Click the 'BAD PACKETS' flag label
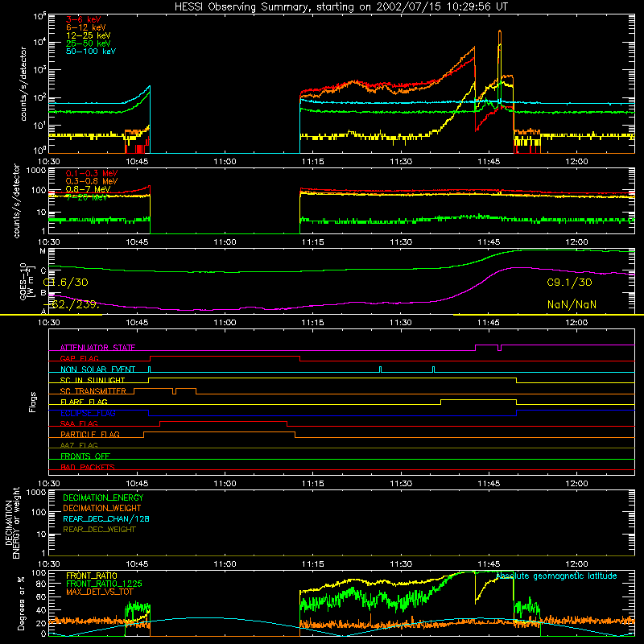The height and width of the screenshot is (644, 644). [x=88, y=468]
